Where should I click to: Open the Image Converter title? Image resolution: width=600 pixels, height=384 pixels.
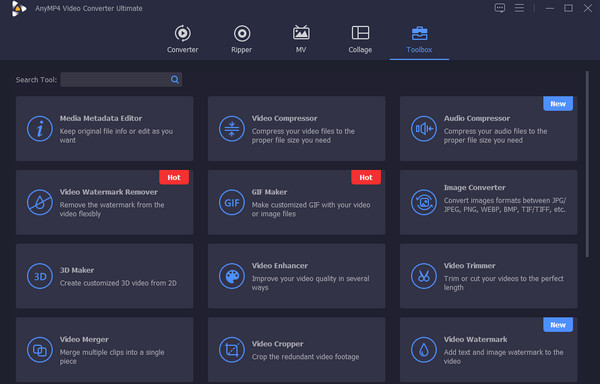point(474,187)
